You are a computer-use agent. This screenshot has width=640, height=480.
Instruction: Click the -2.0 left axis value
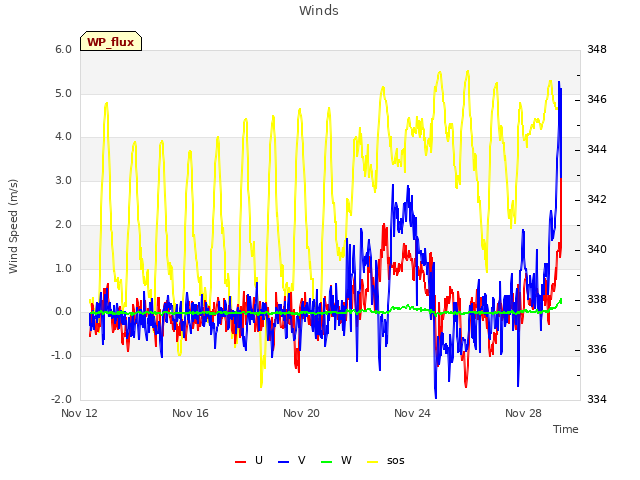(x=61, y=399)
